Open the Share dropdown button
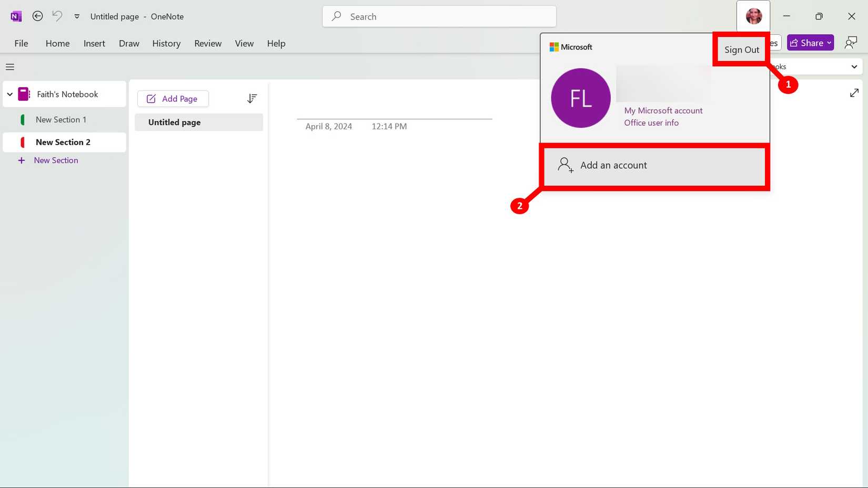This screenshot has width=868, height=488. click(810, 43)
